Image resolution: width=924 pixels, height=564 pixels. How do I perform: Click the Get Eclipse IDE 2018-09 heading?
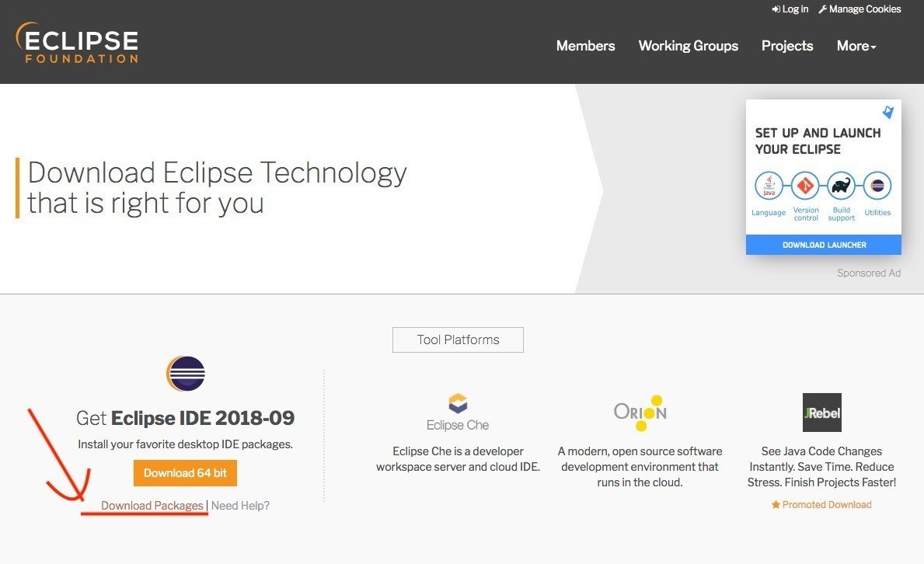coord(185,418)
